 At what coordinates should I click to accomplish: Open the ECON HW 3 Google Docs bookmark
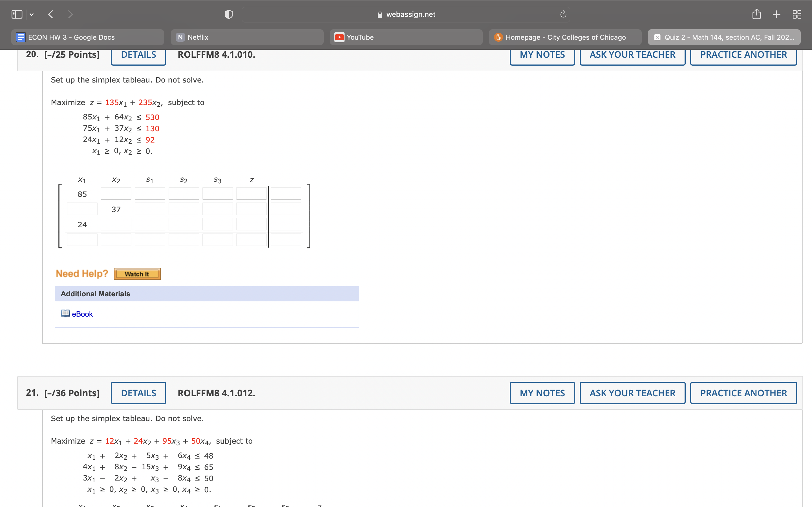point(87,37)
